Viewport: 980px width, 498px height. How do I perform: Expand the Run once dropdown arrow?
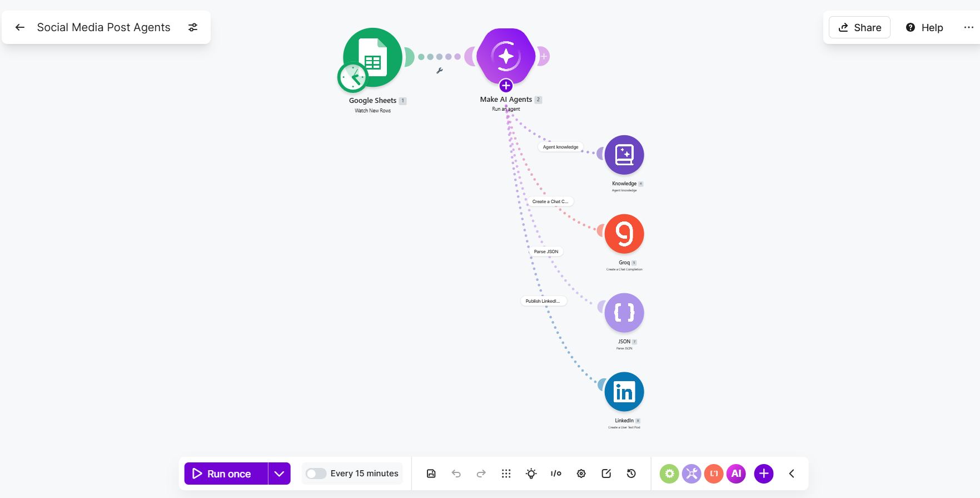pos(279,474)
